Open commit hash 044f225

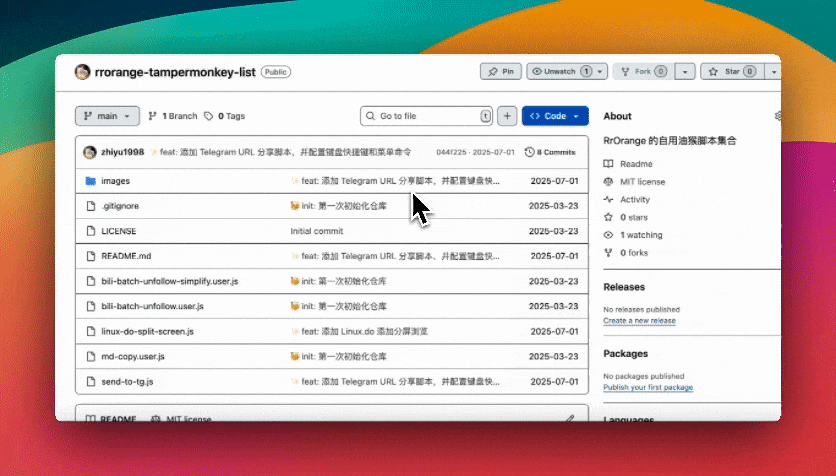point(452,152)
